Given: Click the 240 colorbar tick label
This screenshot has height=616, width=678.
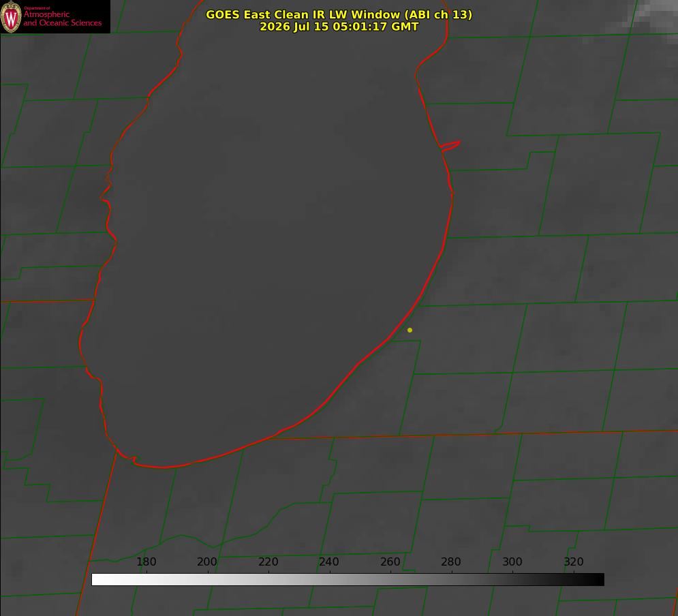Looking at the screenshot, I should pos(329,561).
